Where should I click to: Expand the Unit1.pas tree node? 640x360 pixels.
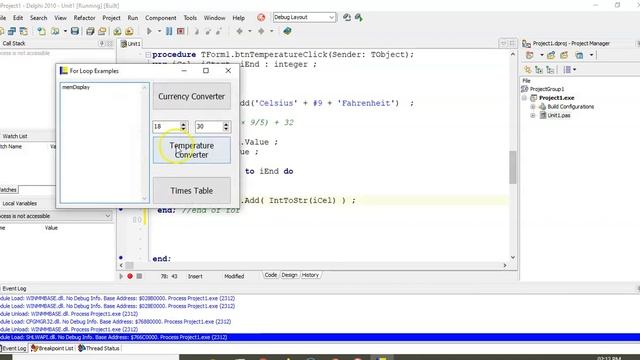point(533,116)
